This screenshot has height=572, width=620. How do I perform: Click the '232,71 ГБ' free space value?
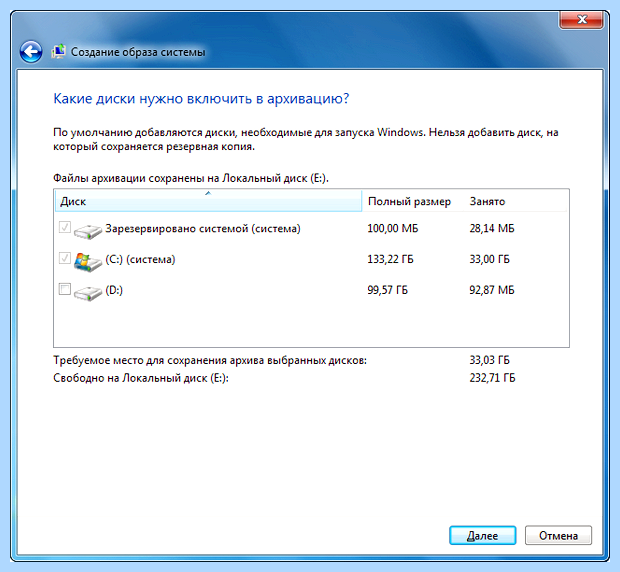coord(492,378)
